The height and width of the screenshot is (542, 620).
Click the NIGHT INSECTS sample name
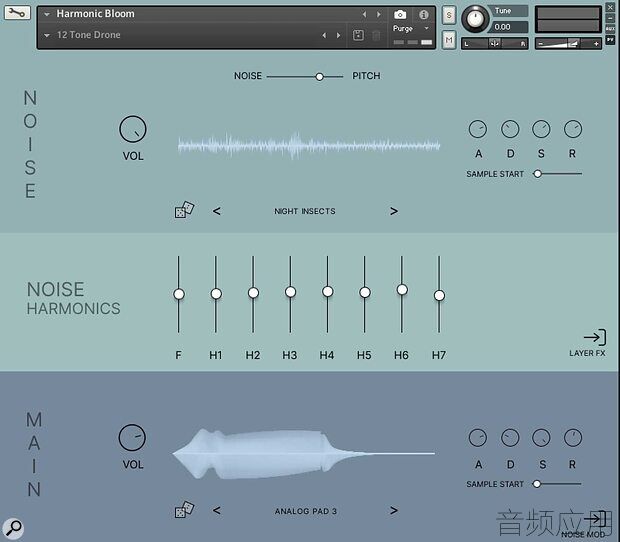point(305,211)
